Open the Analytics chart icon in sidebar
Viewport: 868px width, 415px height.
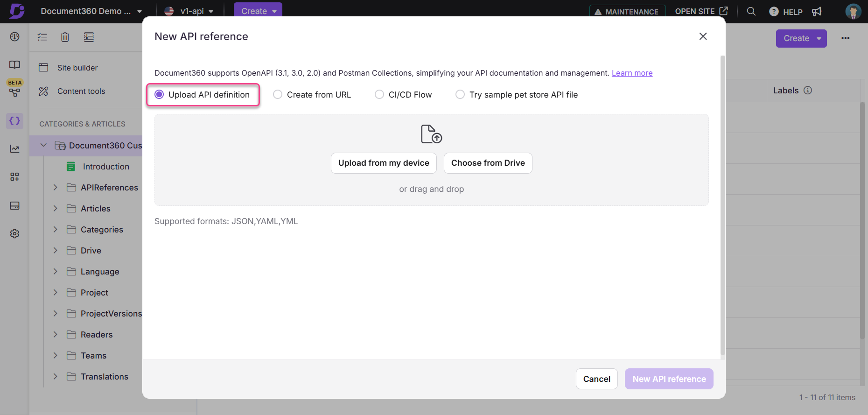[14, 149]
